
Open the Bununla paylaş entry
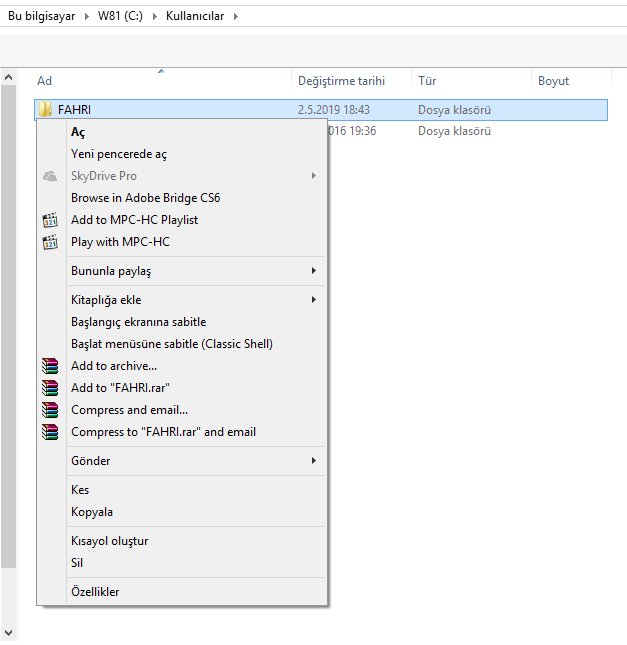(x=182, y=271)
